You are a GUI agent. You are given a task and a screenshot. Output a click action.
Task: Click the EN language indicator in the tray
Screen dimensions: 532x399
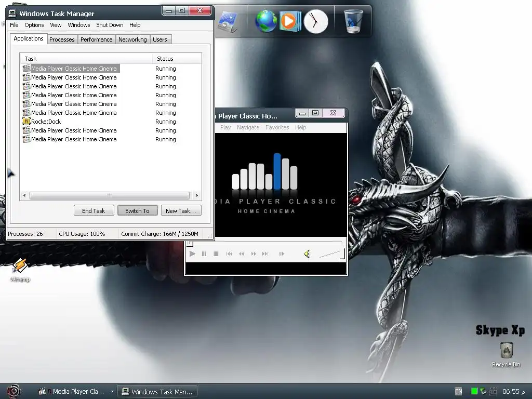tap(458, 391)
